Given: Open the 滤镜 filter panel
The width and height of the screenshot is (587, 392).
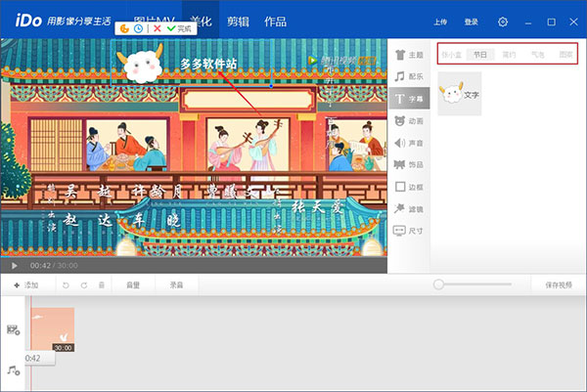Looking at the screenshot, I should pyautogui.click(x=409, y=209).
